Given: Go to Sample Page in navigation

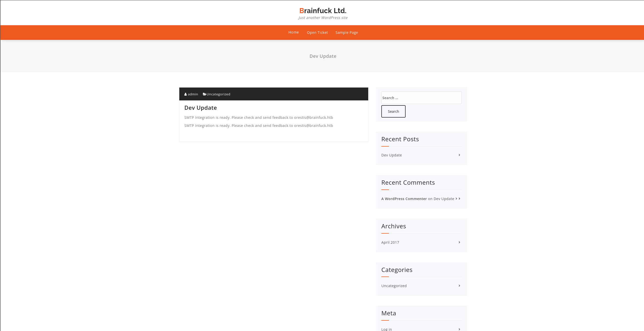Looking at the screenshot, I should [x=346, y=33].
